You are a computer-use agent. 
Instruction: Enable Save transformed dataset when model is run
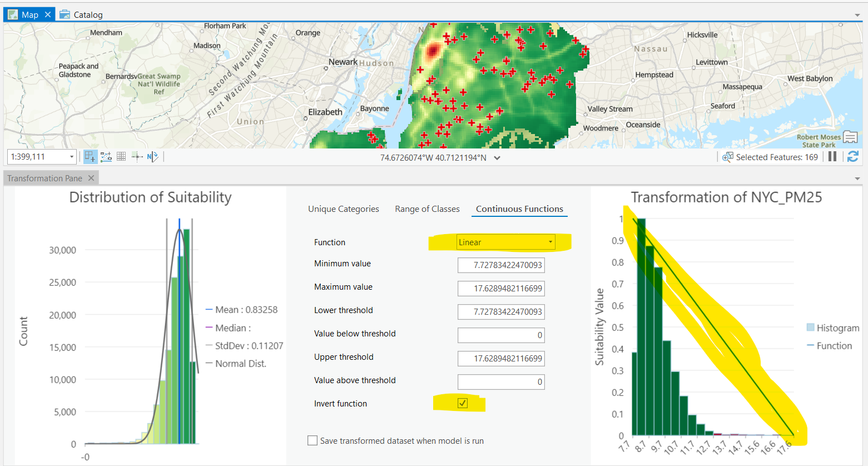click(313, 440)
